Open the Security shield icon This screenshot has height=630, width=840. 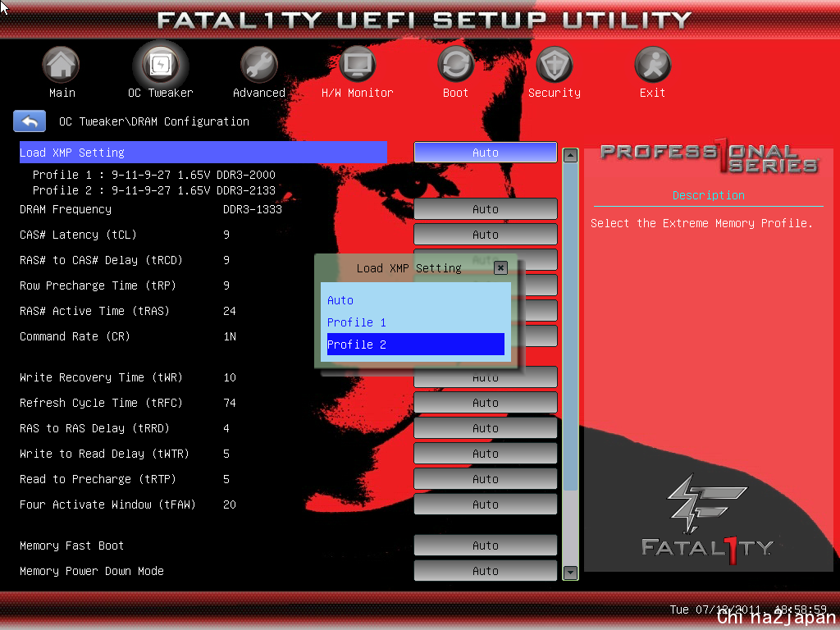tap(554, 64)
